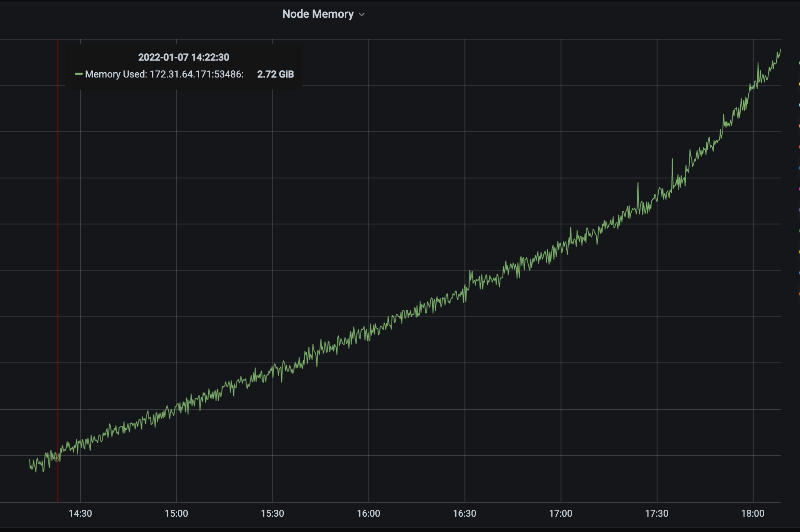
Task: Click the Memory Used series label in tooltip
Action: pyautogui.click(x=164, y=74)
